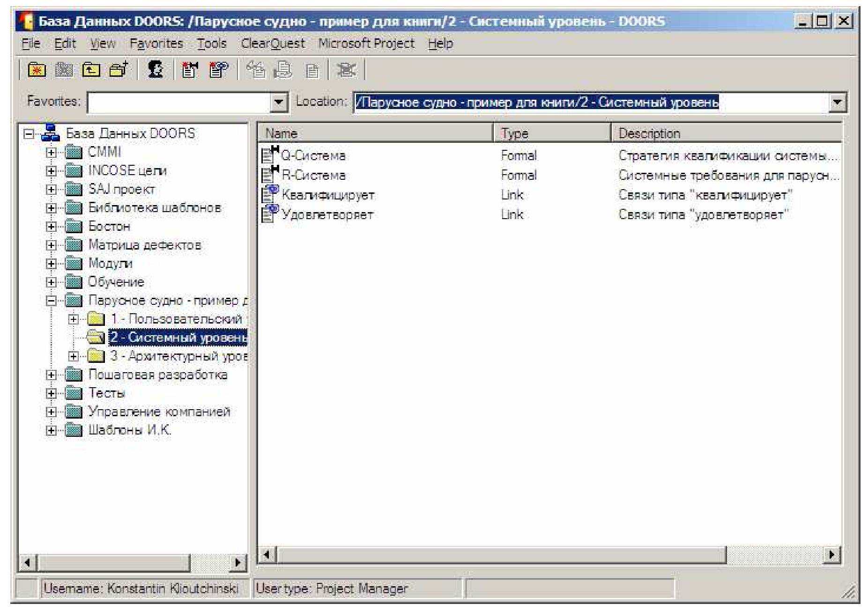Click the greyed delete toolbar icon
This screenshot has height=611, width=868.
click(347, 70)
